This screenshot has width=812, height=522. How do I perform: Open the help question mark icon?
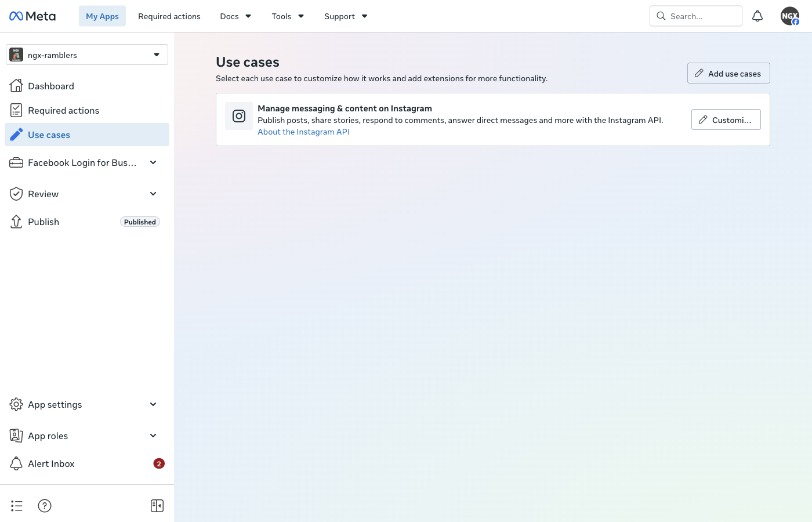(x=45, y=506)
